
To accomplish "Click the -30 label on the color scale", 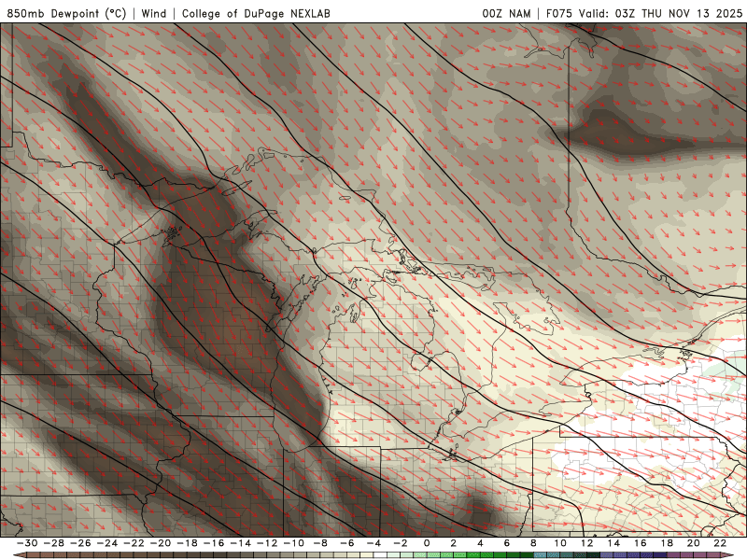I will [27, 543].
